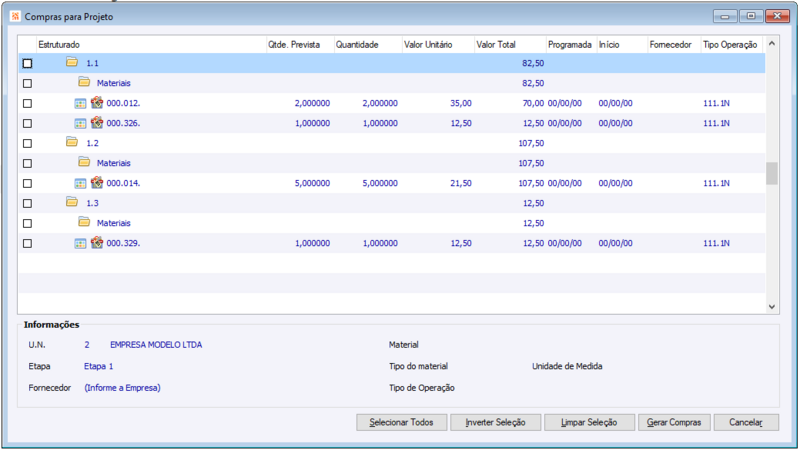Tick the checkbox for item 000.012.
The image size is (800, 450).
pyautogui.click(x=28, y=104)
